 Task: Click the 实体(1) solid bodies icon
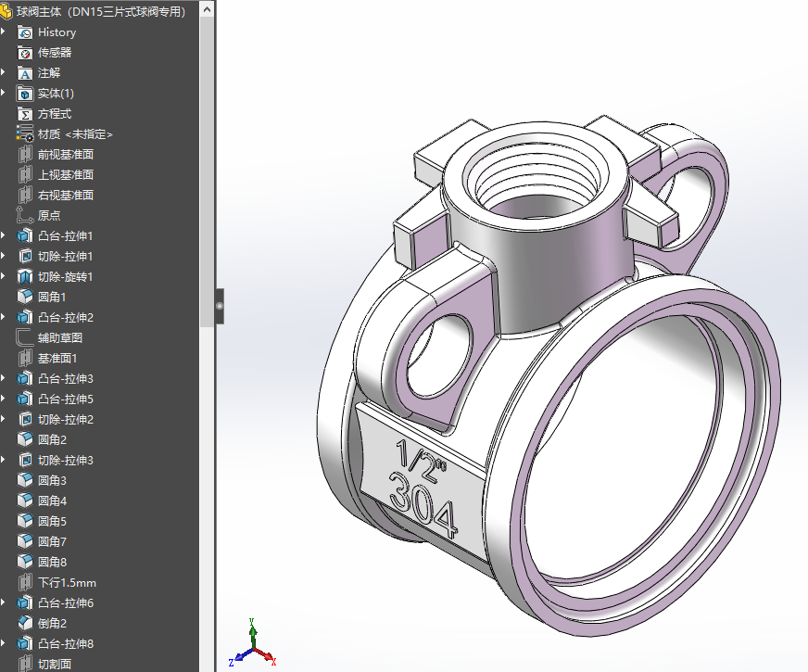coord(25,94)
